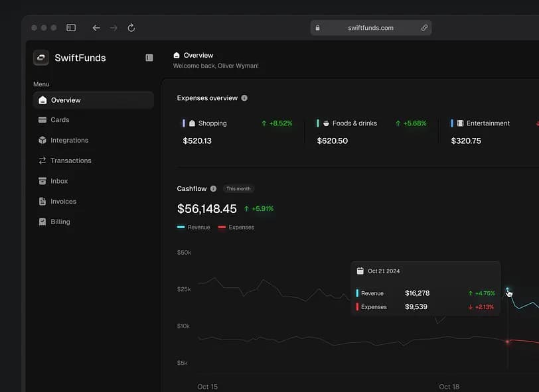The height and width of the screenshot is (392, 539).
Task: Click the SwiftFunds logo icon
Action: click(41, 58)
